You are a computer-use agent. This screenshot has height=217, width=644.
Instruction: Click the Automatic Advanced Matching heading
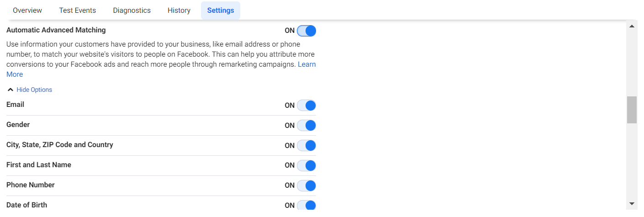[56, 30]
